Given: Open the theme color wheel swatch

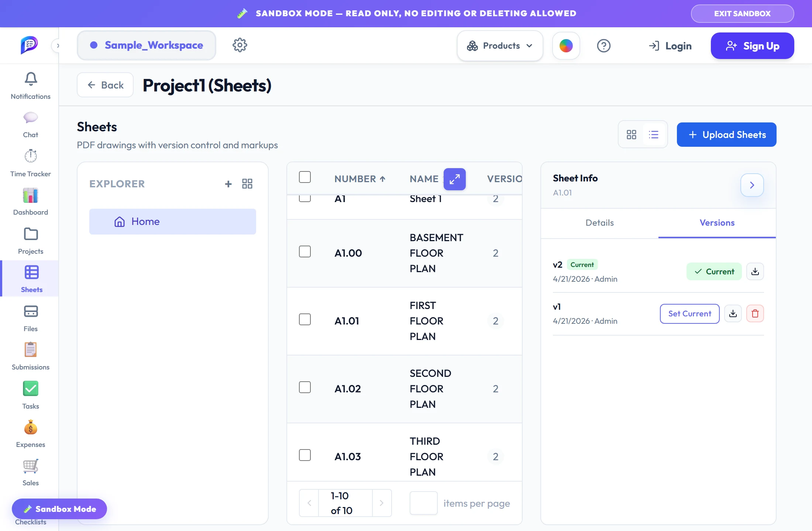Looking at the screenshot, I should pos(566,46).
